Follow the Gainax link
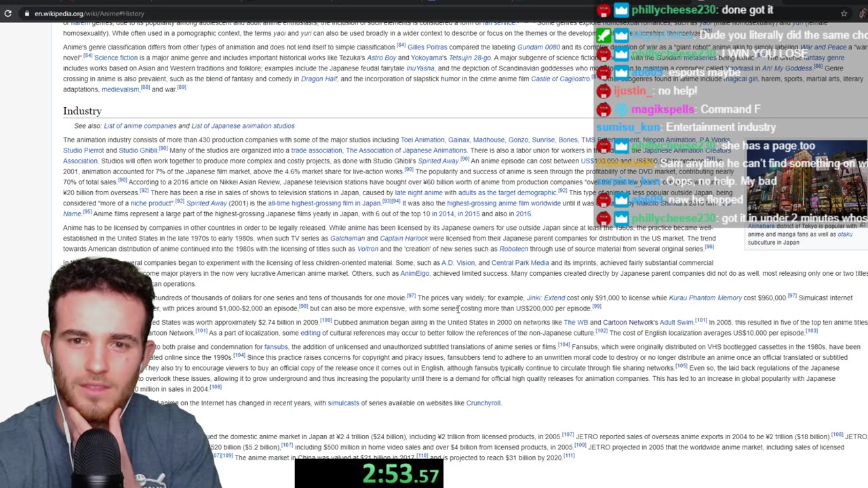Screen dimensions: 868x488 pos(458,140)
